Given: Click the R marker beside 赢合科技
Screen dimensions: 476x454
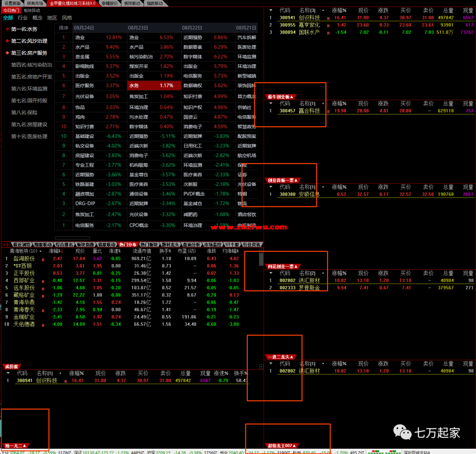Looking at the screenshot, I should pyautogui.click(x=328, y=111).
